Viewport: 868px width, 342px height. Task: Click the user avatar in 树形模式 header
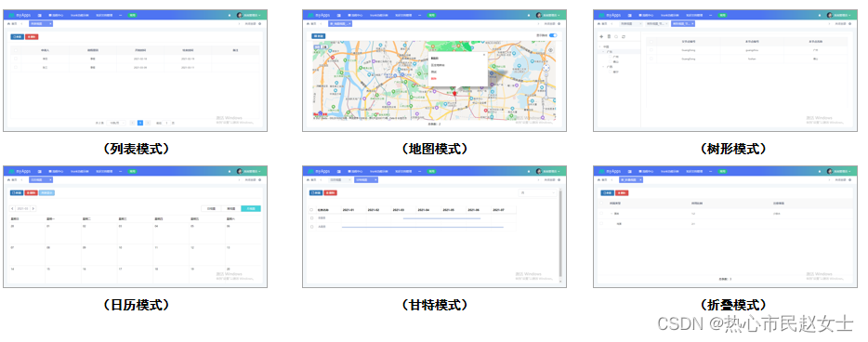point(830,16)
